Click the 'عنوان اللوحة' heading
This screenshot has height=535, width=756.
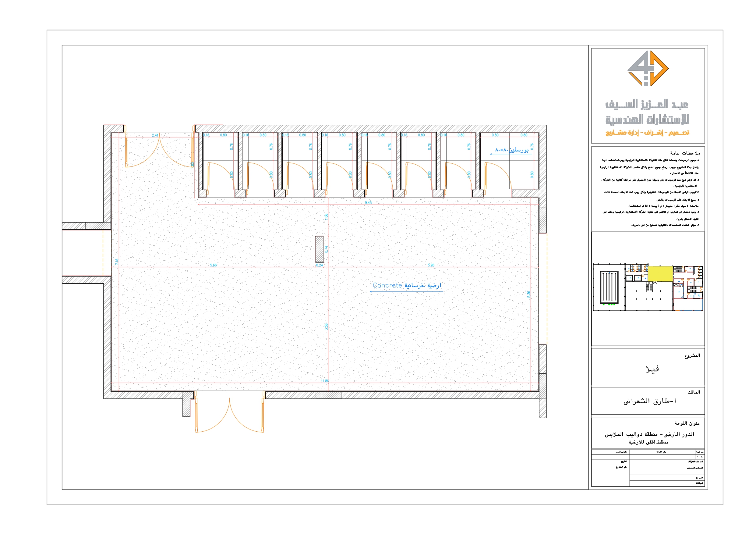click(687, 423)
